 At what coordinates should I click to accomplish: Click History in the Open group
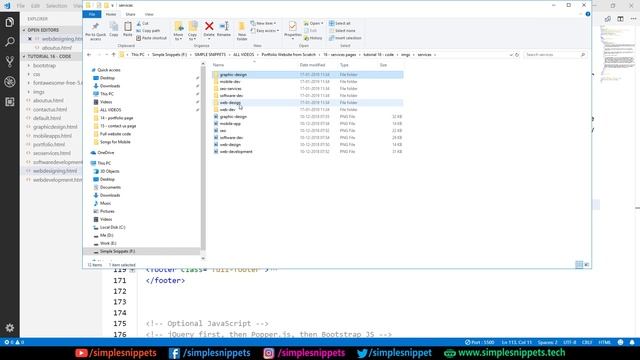coord(313,38)
